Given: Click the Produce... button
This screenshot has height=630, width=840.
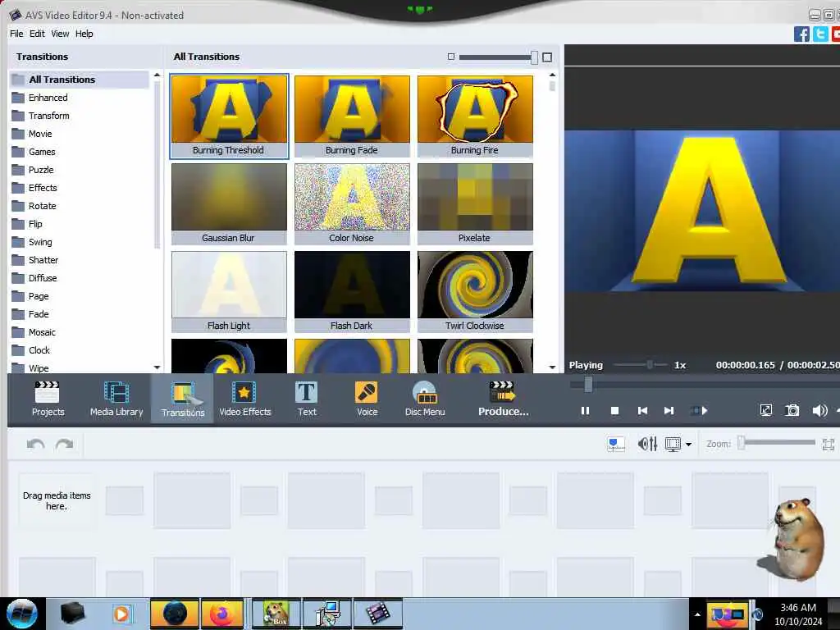Looking at the screenshot, I should [x=503, y=399].
